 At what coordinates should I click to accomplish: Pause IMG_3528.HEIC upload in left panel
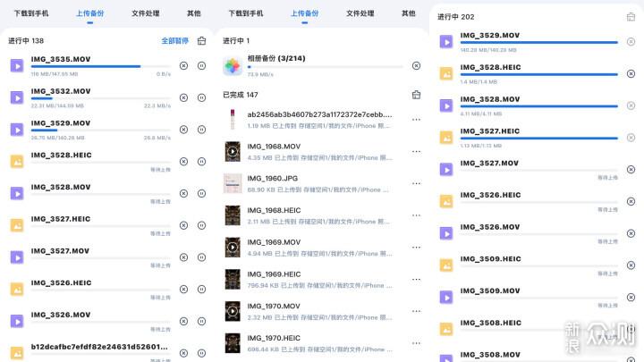coord(201,162)
